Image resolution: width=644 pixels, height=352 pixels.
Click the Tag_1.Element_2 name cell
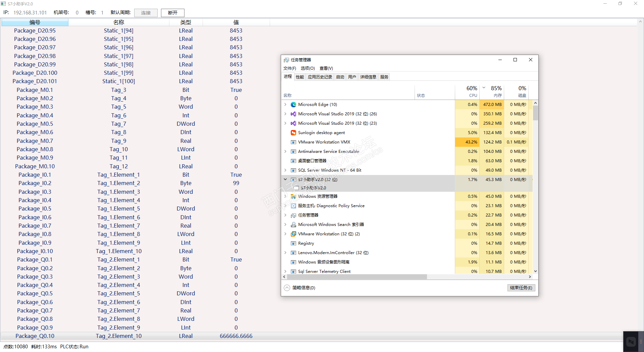pyautogui.click(x=119, y=183)
